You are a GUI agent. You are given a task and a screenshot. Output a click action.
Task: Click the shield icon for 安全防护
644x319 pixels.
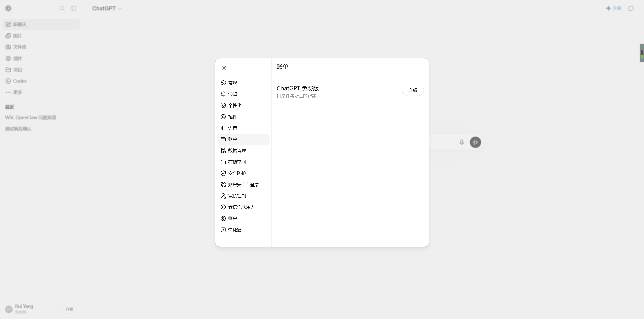(x=223, y=173)
